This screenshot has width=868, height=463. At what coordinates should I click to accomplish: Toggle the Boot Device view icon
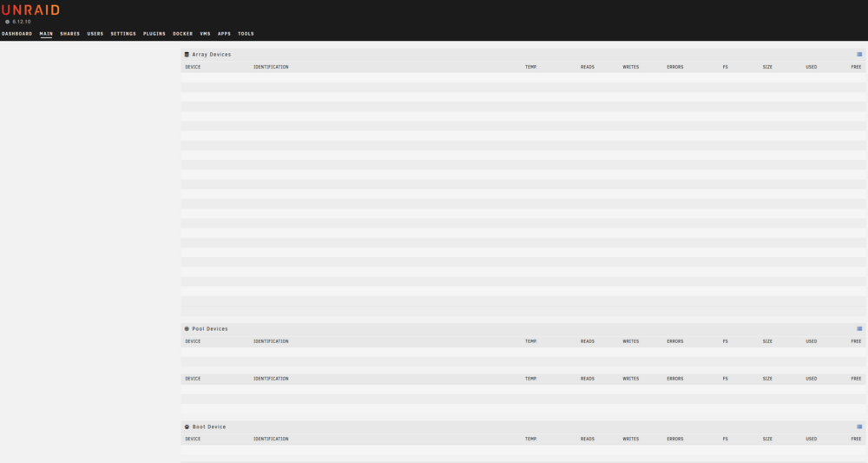click(x=859, y=427)
